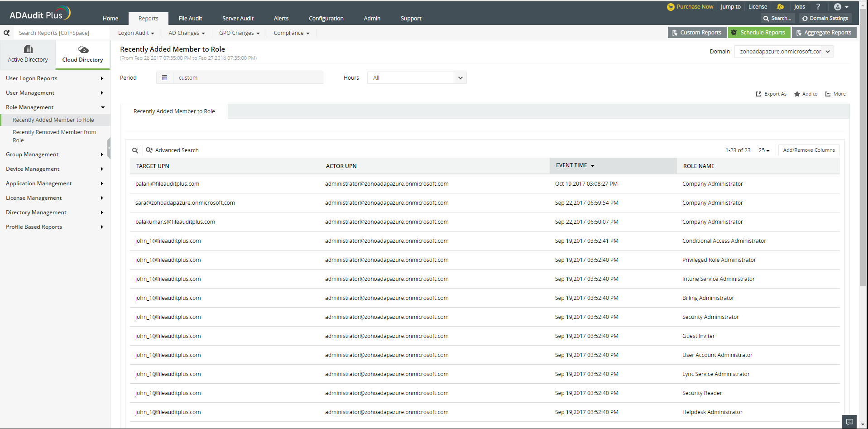
Task: Expand Group Management section
Action: tap(55, 154)
